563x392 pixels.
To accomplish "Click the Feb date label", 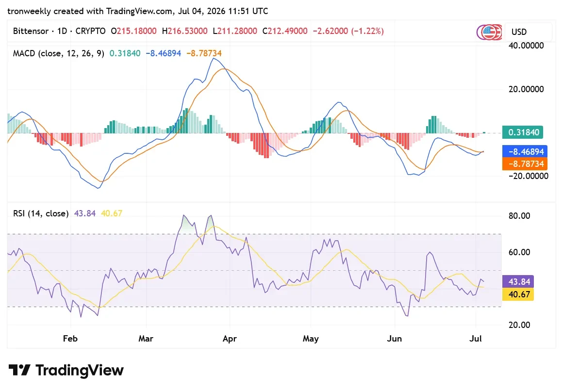I will 70,339.
